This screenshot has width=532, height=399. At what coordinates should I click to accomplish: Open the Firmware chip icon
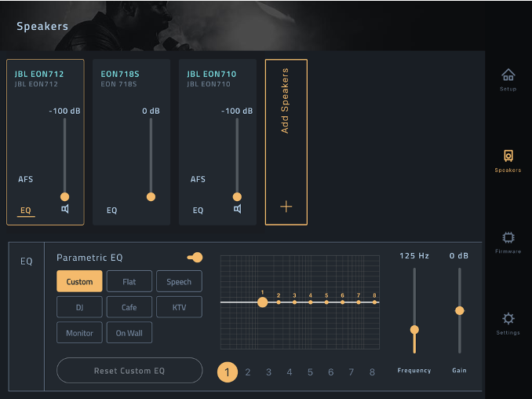[x=508, y=237]
